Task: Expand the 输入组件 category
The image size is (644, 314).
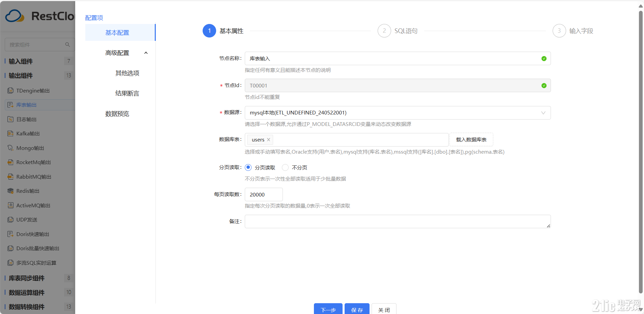Action: (x=21, y=61)
